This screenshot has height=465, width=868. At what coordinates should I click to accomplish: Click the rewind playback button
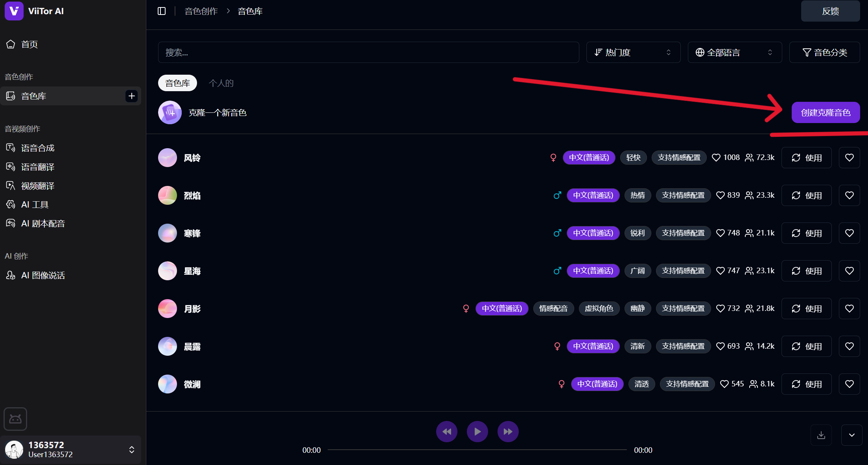coord(446,432)
